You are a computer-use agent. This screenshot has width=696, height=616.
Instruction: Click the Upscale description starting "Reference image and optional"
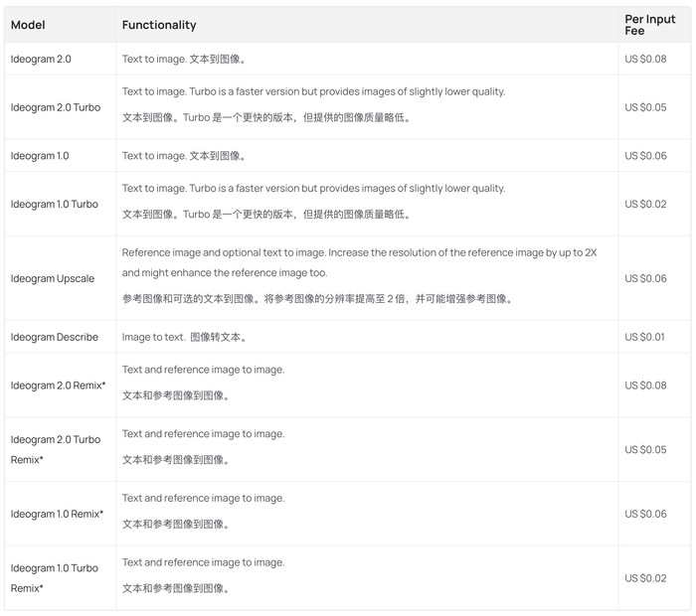coord(359,253)
